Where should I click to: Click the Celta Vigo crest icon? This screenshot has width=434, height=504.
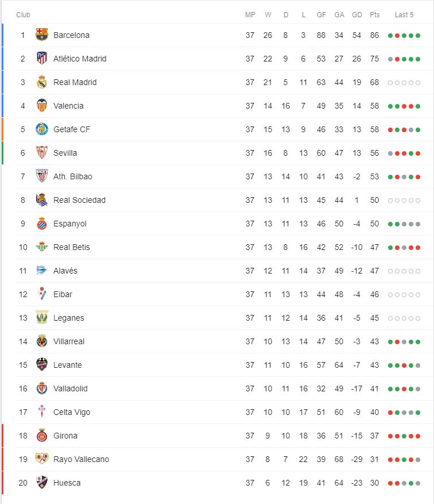(x=42, y=411)
